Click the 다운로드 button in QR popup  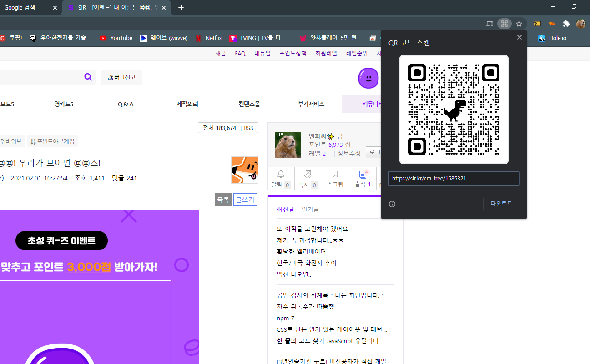coord(501,204)
